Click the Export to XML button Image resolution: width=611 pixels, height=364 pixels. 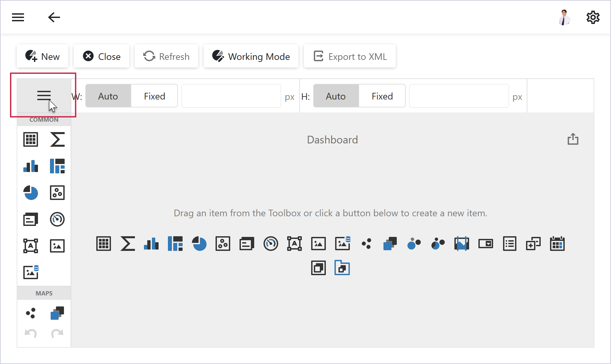pos(350,56)
